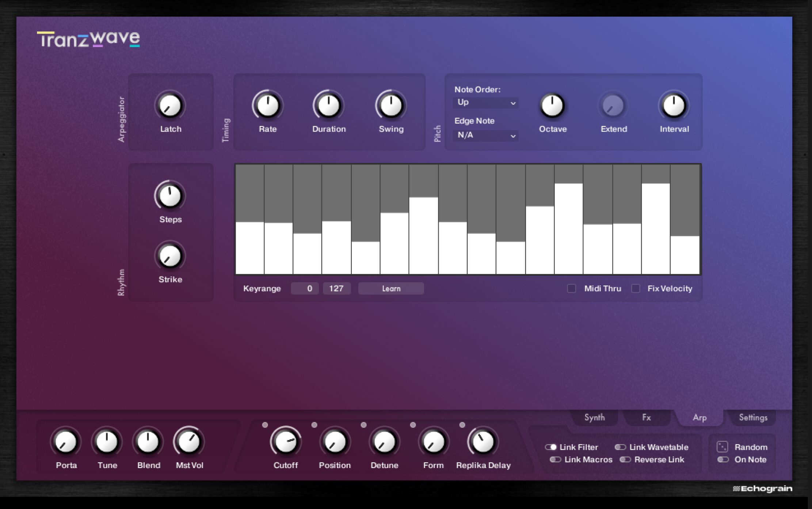The height and width of the screenshot is (509, 812).
Task: Click the Detune macro knob
Action: 384,442
